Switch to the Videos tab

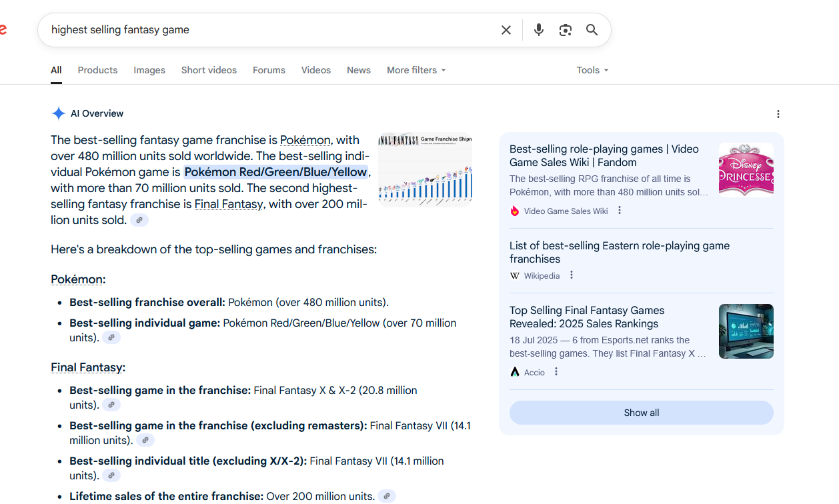pyautogui.click(x=316, y=70)
